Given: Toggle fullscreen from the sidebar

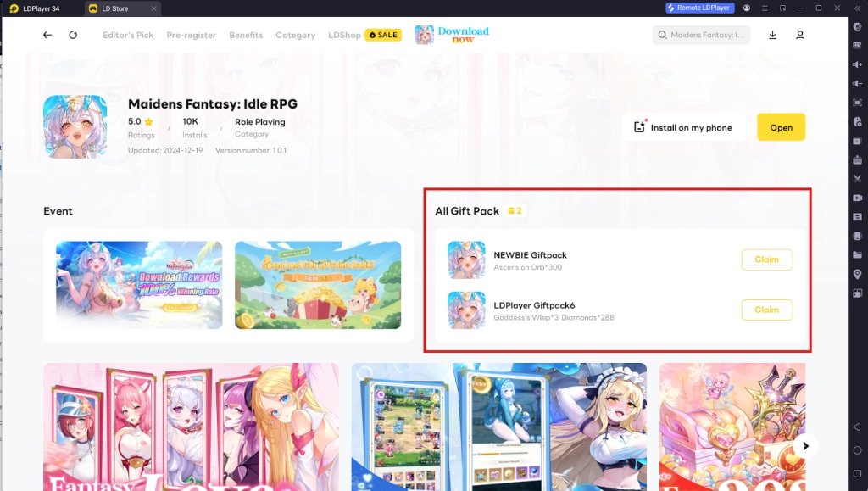Looking at the screenshot, I should point(858,103).
